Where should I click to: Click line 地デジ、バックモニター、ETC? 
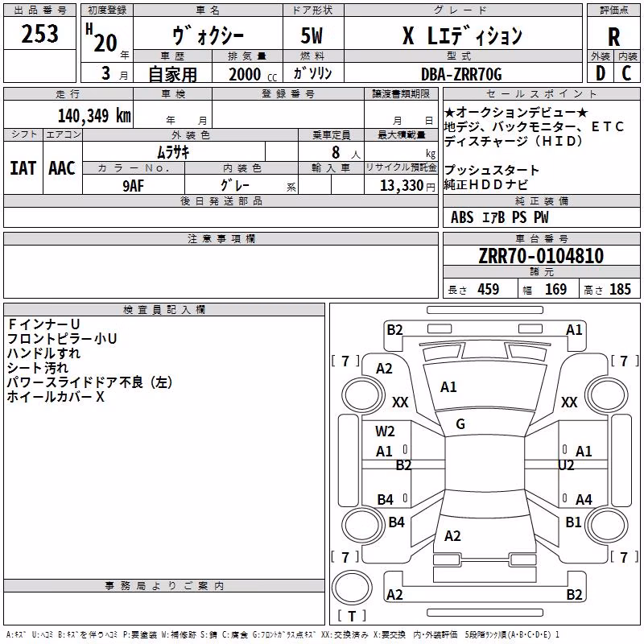(534, 126)
